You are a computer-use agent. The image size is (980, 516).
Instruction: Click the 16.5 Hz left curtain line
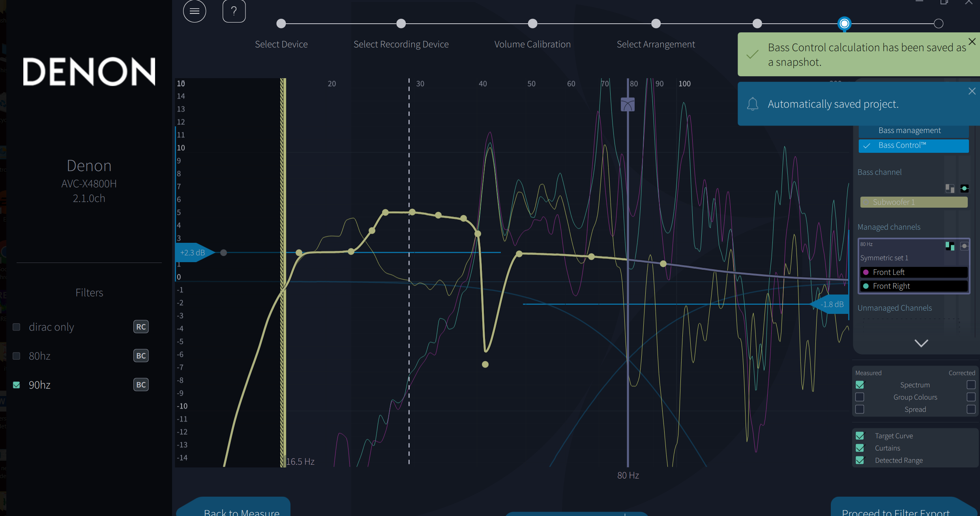coord(283,272)
